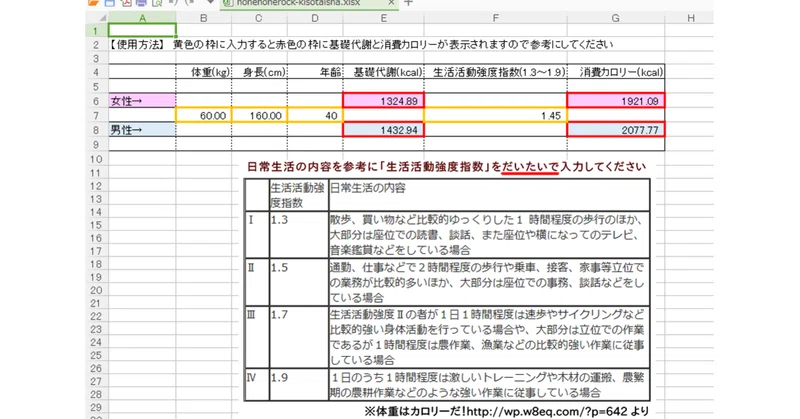This screenshot has width=800, height=419.
Task: Select the blue 男性→ cell
Action: [142, 130]
